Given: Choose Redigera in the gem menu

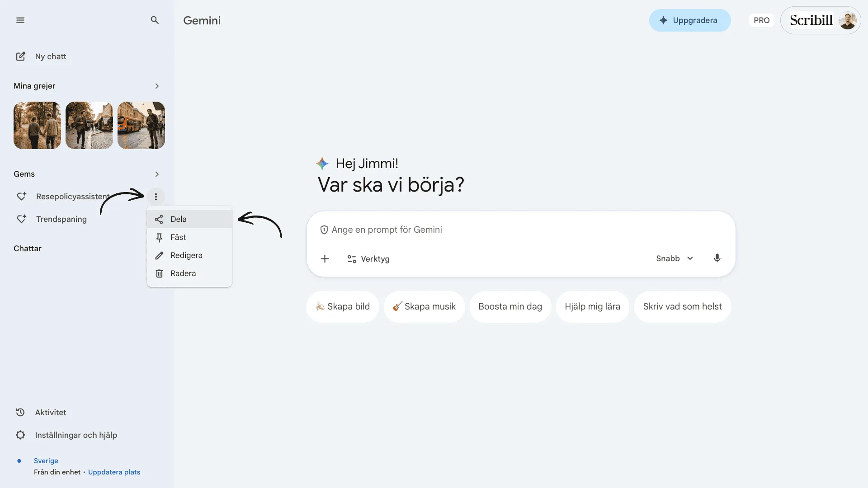Looking at the screenshot, I should click(189, 255).
